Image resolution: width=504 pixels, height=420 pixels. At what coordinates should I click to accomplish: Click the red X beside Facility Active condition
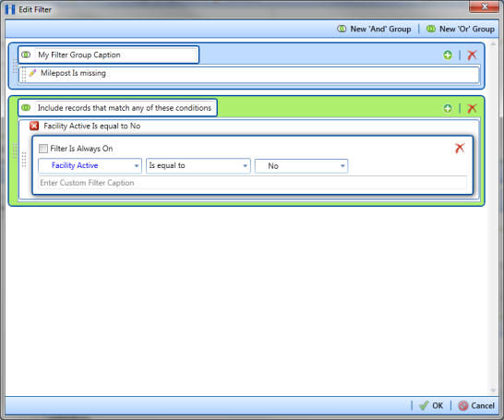tap(34, 126)
